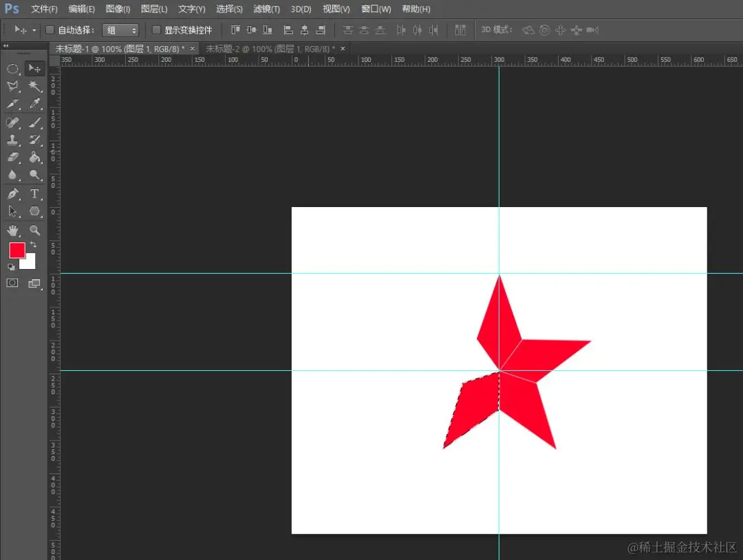Select the Brush tool

click(34, 122)
